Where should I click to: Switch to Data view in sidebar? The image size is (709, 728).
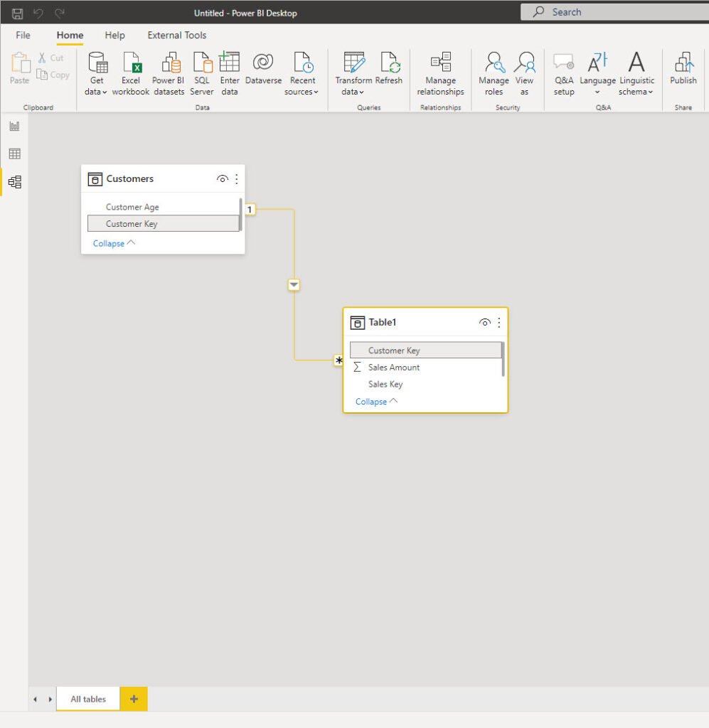[x=14, y=154]
